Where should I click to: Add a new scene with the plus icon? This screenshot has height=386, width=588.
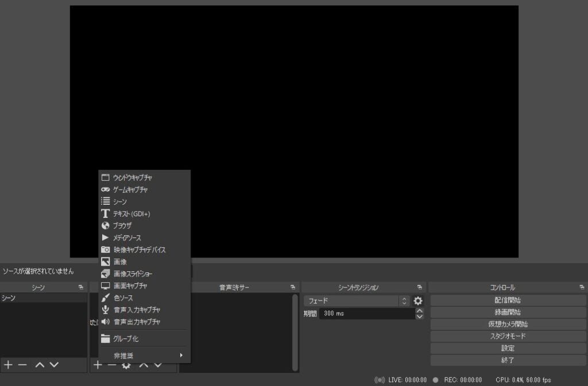[x=8, y=365]
